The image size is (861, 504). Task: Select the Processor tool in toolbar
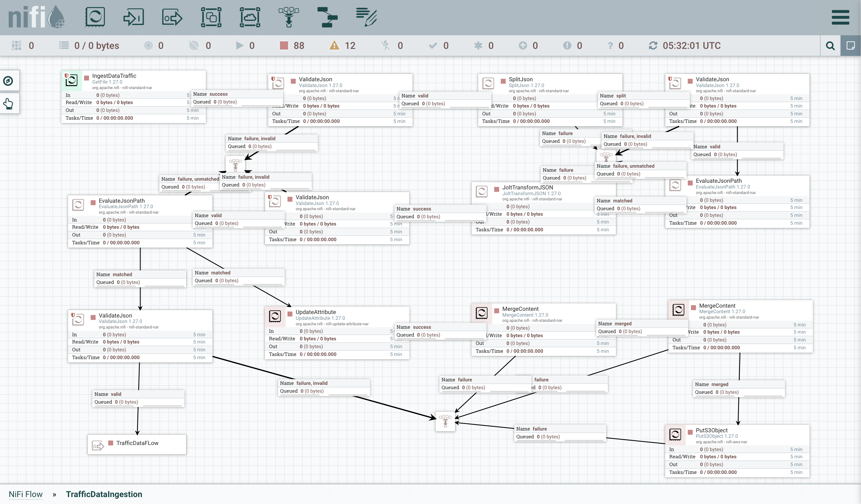tap(95, 17)
